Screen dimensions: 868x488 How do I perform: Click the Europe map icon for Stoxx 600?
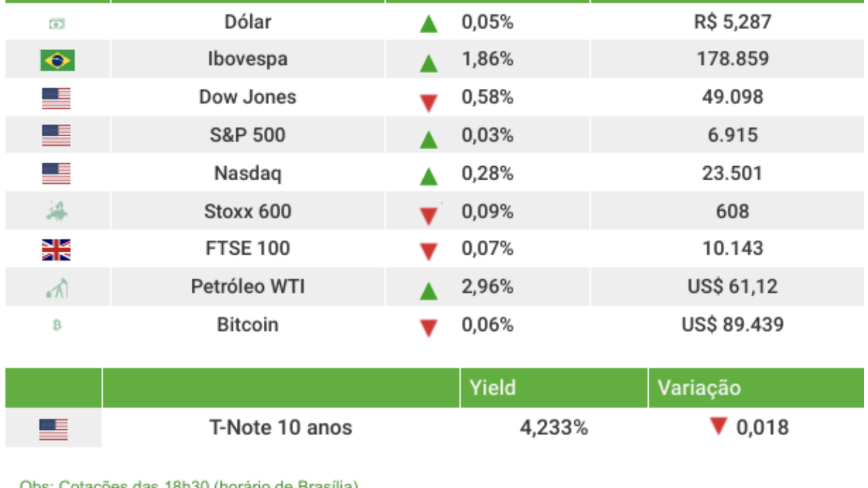(57, 212)
